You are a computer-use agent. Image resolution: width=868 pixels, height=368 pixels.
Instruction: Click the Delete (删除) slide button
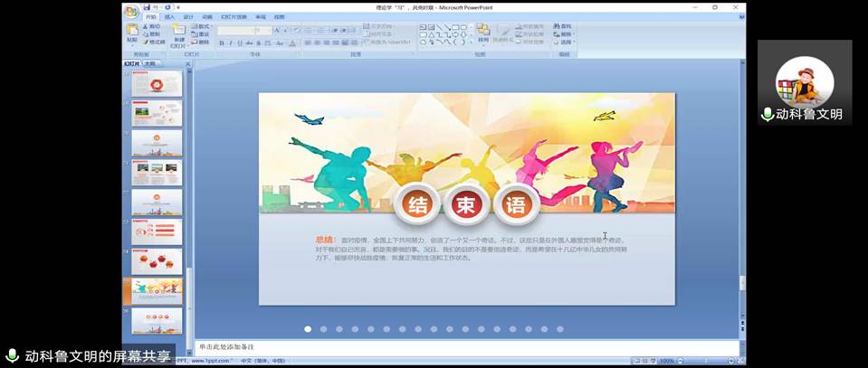pyautogui.click(x=203, y=42)
